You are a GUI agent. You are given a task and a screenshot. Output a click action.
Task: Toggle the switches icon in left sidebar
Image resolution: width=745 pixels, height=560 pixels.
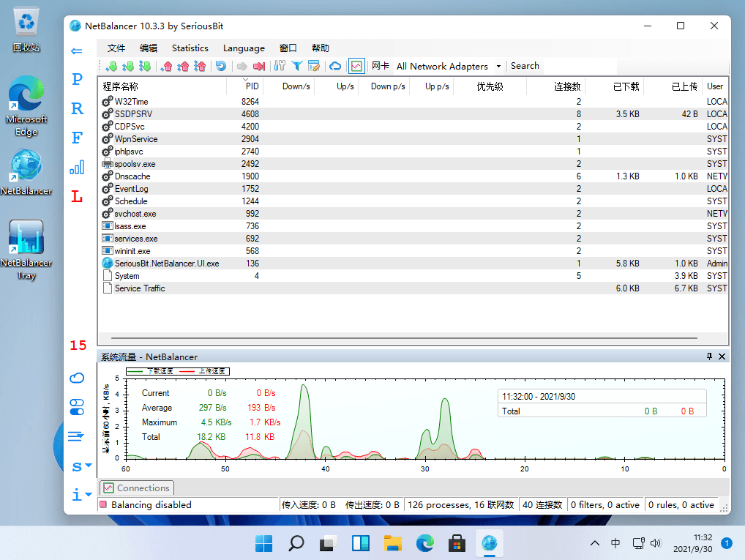pos(77,407)
